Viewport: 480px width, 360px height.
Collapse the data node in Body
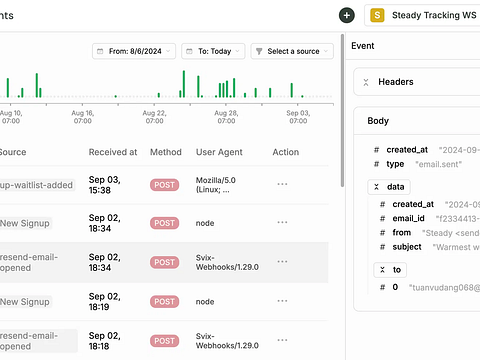(389, 187)
